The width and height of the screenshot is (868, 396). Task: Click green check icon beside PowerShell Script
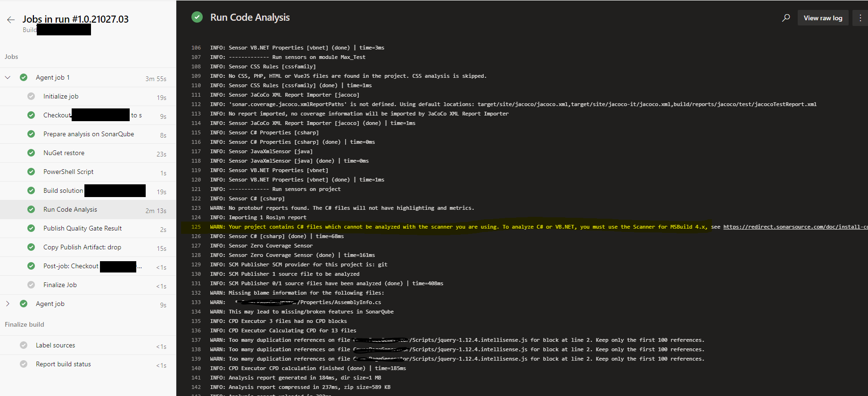click(x=31, y=172)
